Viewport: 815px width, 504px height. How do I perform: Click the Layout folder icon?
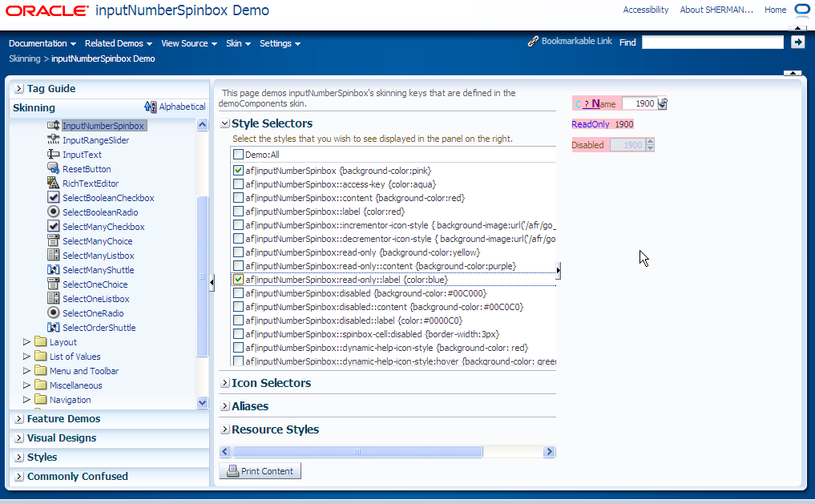click(41, 341)
